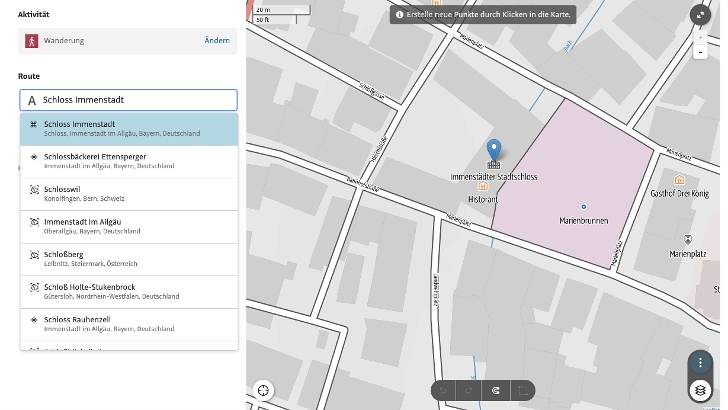Choose Schloss Rauhenzell from results
The image size is (728, 410).
[128, 323]
